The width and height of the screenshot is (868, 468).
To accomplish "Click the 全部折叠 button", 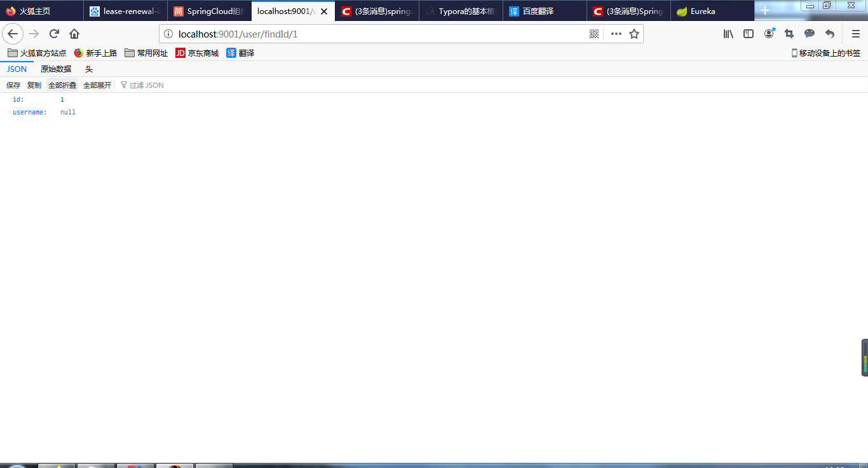I will (62, 85).
